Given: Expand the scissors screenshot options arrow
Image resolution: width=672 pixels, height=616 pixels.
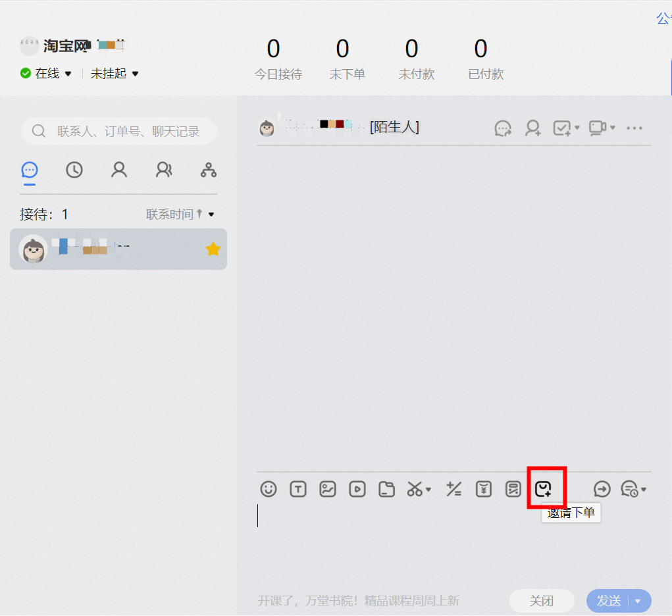Looking at the screenshot, I should pyautogui.click(x=428, y=489).
